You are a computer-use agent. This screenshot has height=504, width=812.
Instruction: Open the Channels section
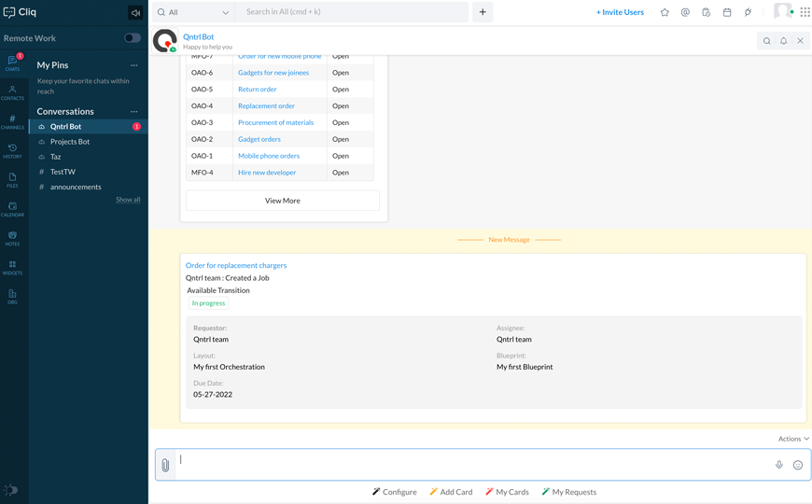[12, 121]
